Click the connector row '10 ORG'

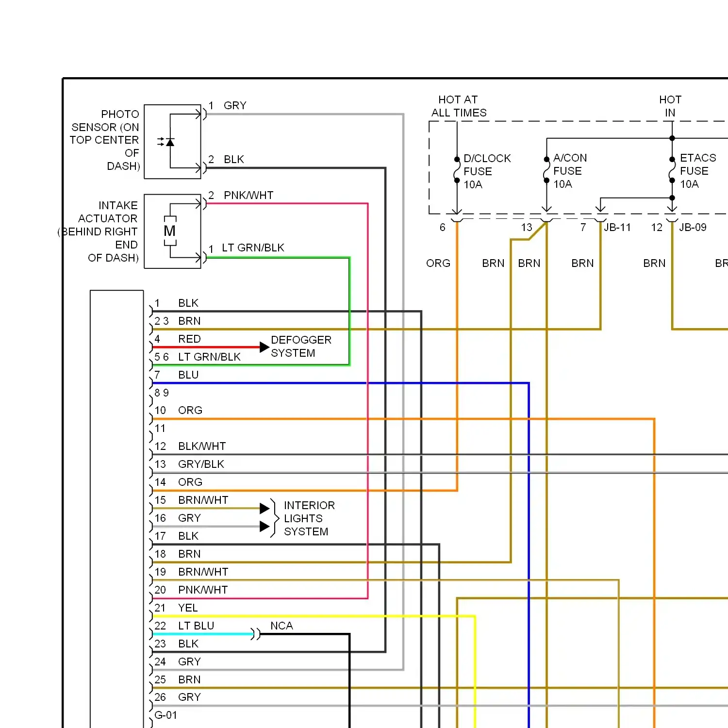(178, 410)
